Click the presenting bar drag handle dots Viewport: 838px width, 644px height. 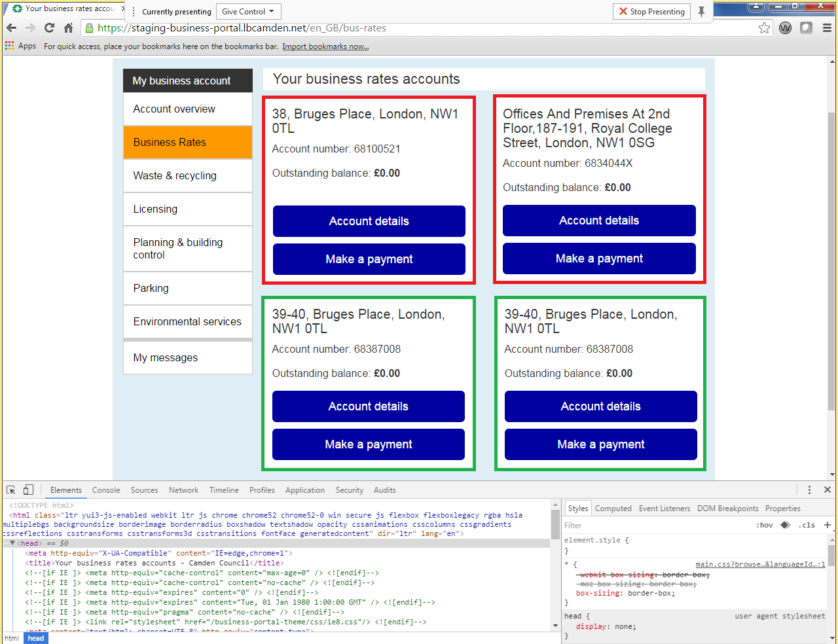pyautogui.click(x=134, y=12)
